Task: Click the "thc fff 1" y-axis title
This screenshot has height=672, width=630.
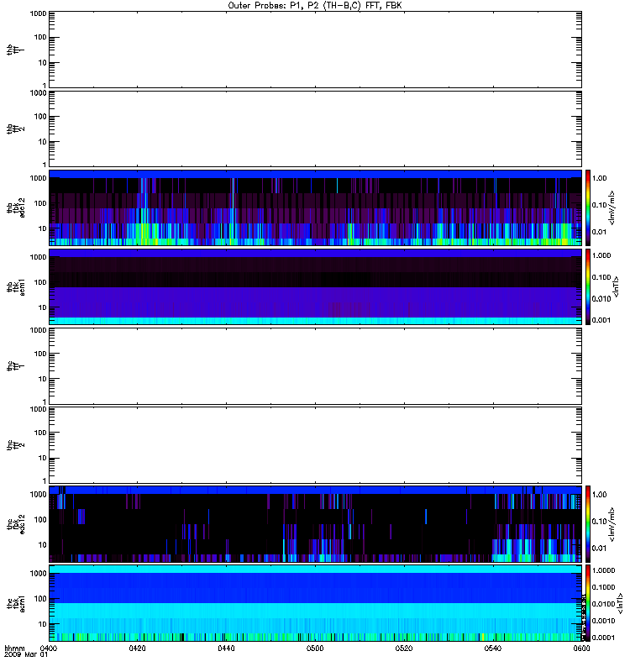Action: click(x=15, y=366)
